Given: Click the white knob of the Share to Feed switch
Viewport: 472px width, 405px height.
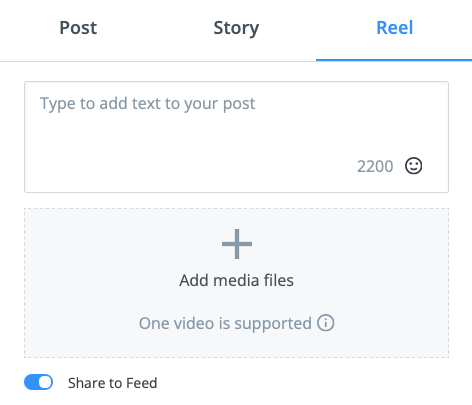Looking at the screenshot, I should point(45,382).
